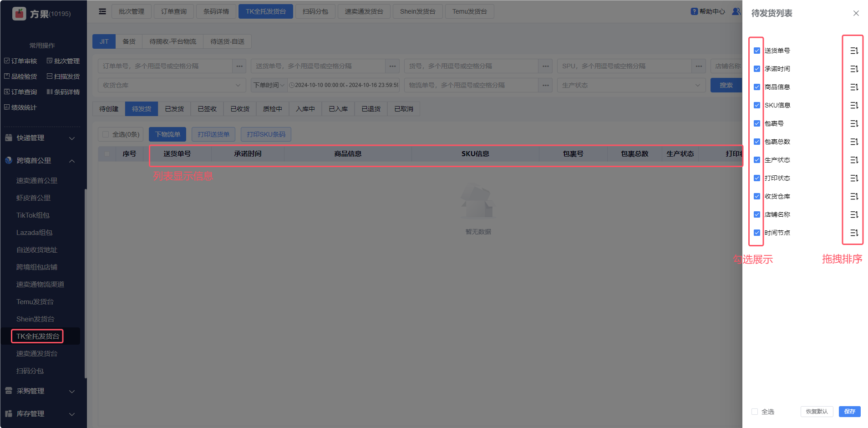Select the 已发货 status tab
The height and width of the screenshot is (428, 868).
[174, 109]
